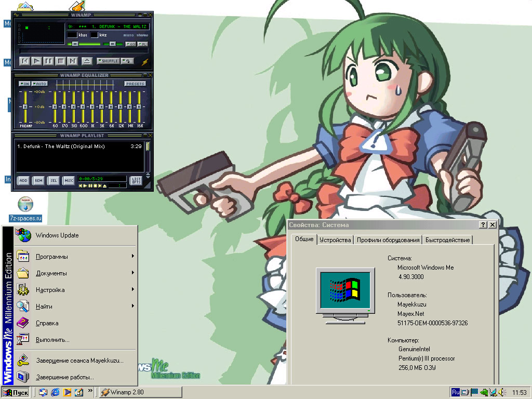
Task: Click the mini stop button in playlist window
Action: click(96, 186)
